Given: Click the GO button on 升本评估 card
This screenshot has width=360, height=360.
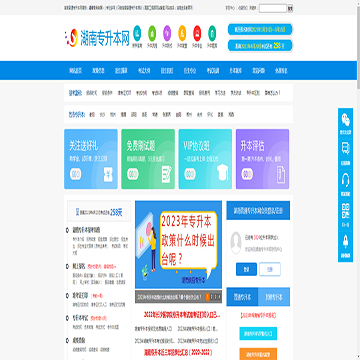Looking at the screenshot, I should (247, 174).
